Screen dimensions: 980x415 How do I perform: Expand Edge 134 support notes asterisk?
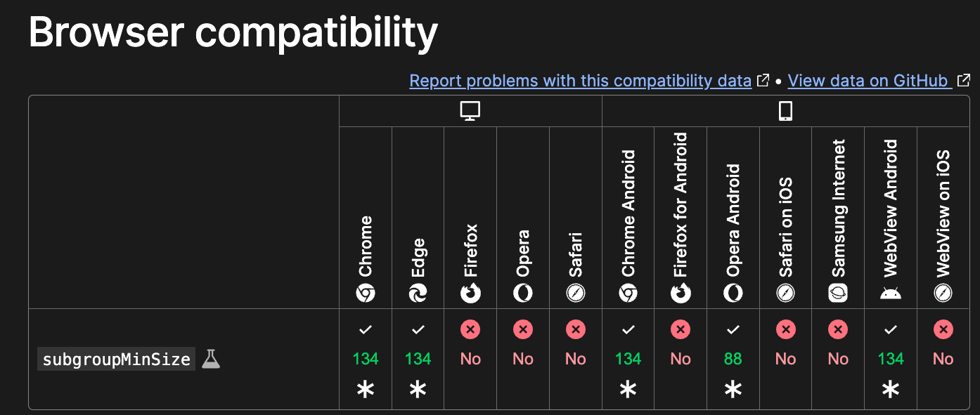[418, 390]
